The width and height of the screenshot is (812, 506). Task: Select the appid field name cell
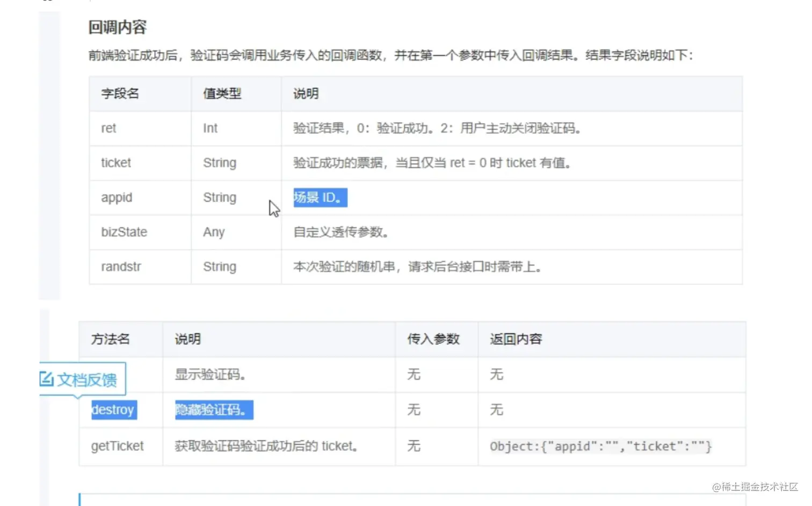click(x=117, y=197)
